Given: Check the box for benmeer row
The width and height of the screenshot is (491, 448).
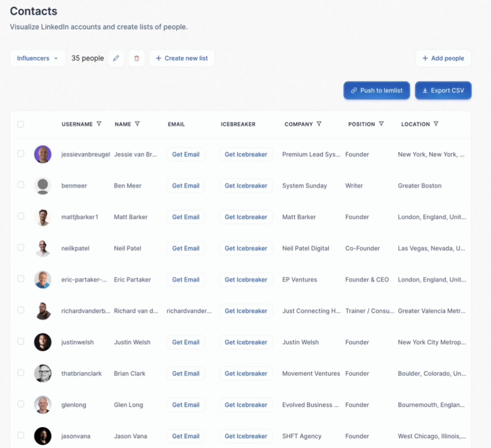Looking at the screenshot, I should pyautogui.click(x=21, y=185).
